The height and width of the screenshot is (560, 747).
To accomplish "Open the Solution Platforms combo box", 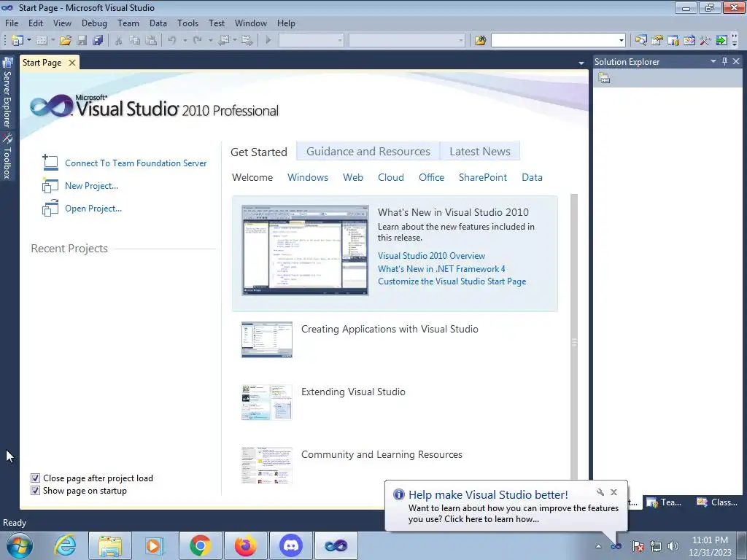I will [x=407, y=41].
